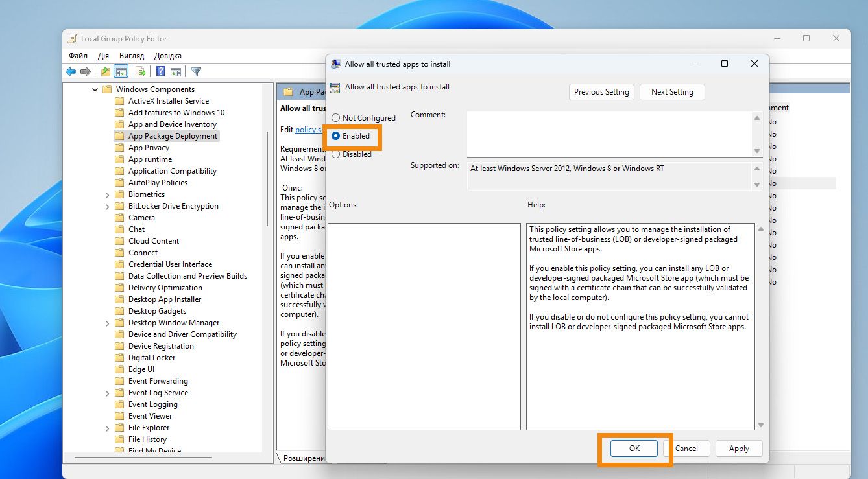Open the Edit policy setting link
This screenshot has width=868, height=479.
point(309,130)
